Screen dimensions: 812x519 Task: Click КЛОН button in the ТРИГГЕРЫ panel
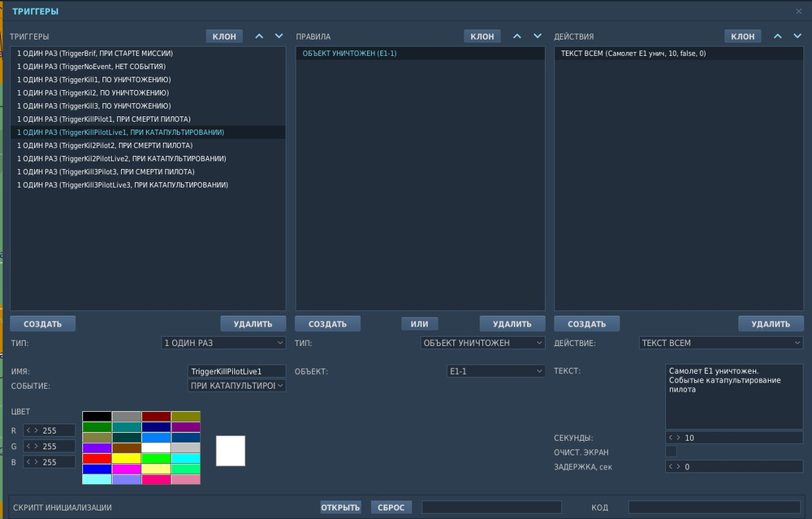(x=224, y=37)
